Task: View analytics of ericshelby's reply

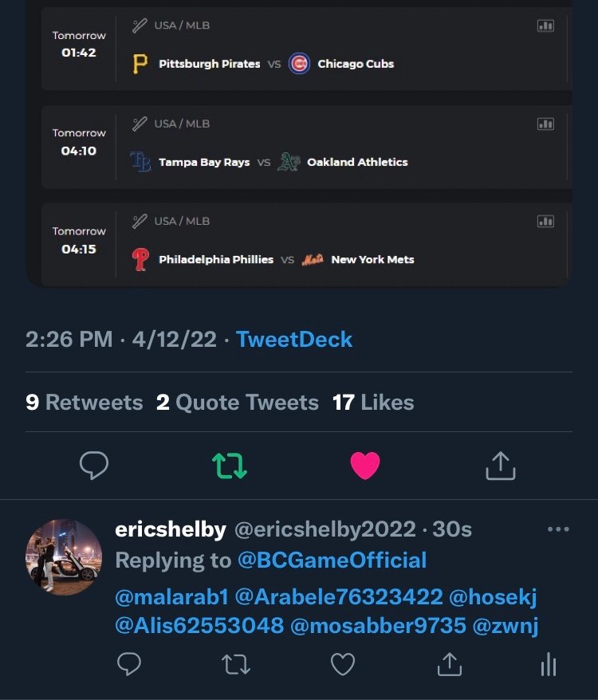Action: tap(549, 664)
